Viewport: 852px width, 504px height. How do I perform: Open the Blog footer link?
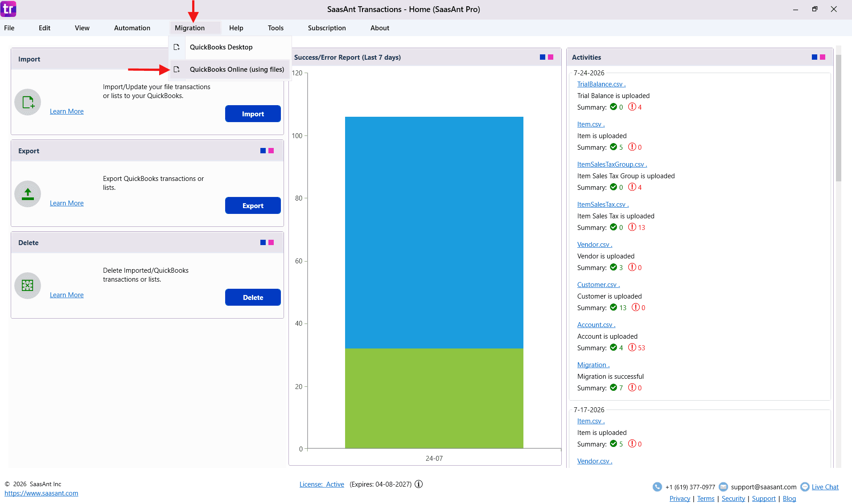(789, 499)
